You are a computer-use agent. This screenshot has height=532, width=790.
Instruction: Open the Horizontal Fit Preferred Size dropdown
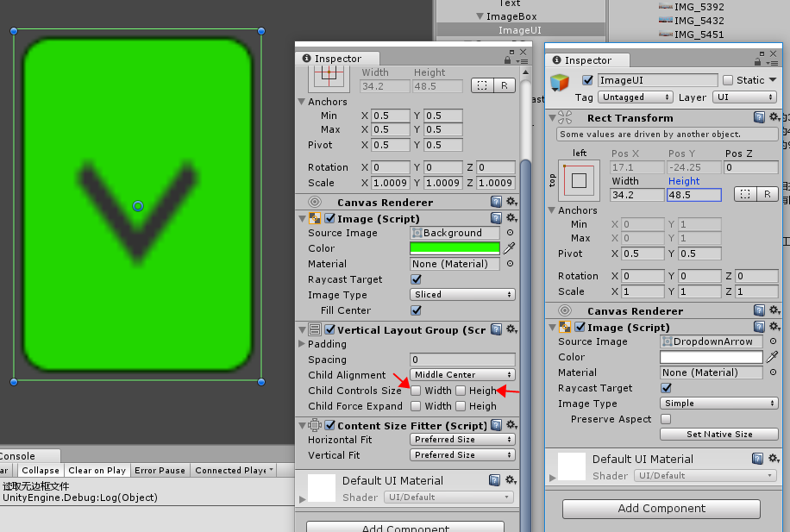(462, 440)
